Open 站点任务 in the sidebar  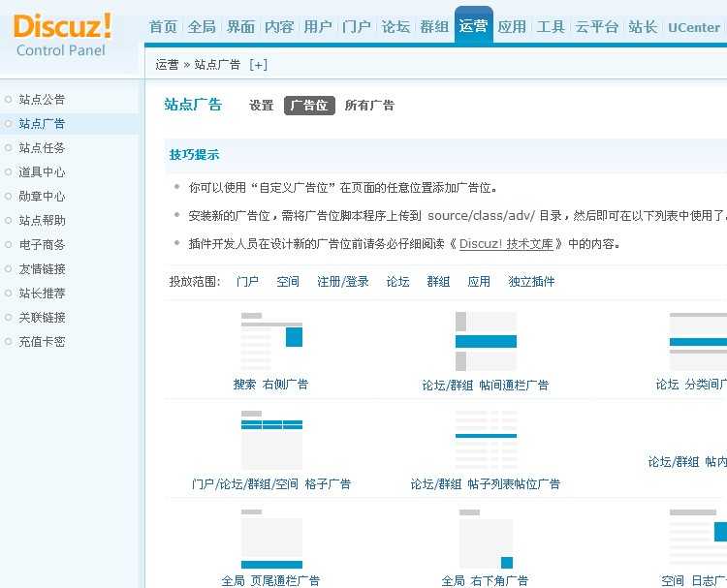pyautogui.click(x=42, y=148)
